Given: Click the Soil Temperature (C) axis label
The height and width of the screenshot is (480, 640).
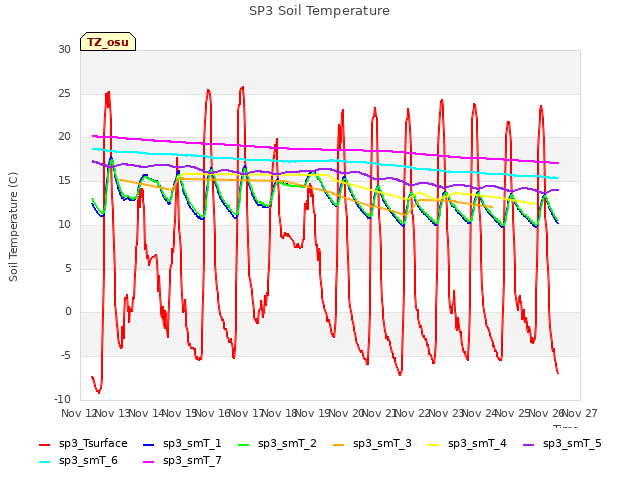Looking at the screenshot, I should tap(13, 227).
